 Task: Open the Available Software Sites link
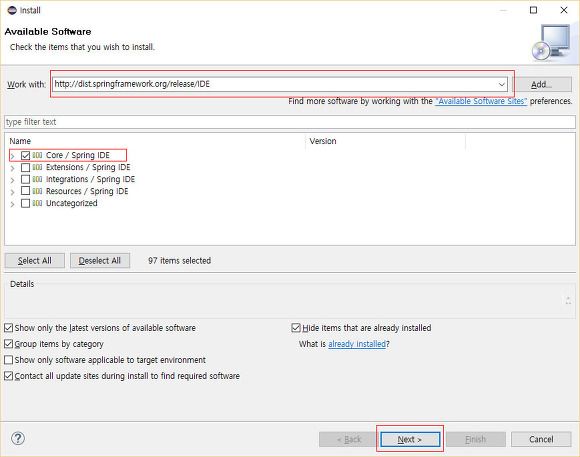coord(481,101)
